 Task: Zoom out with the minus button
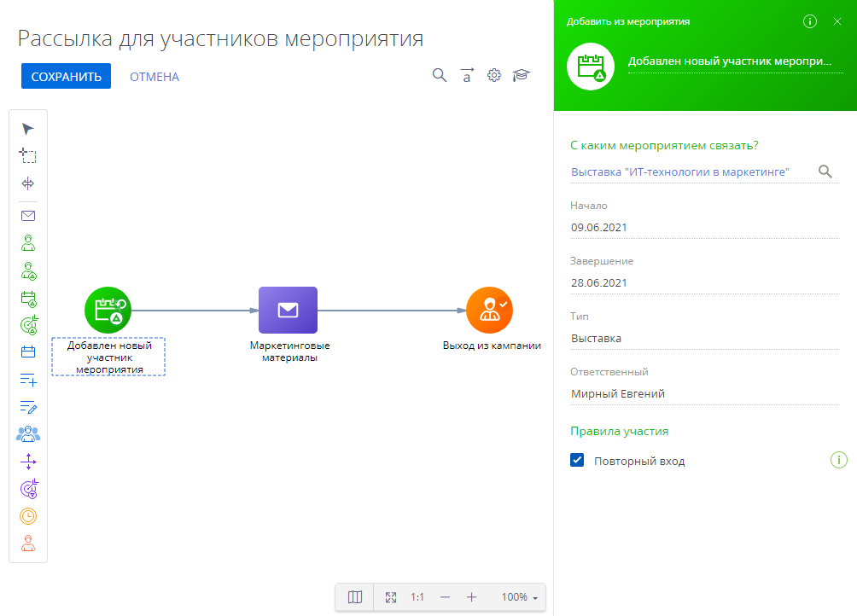click(x=445, y=597)
